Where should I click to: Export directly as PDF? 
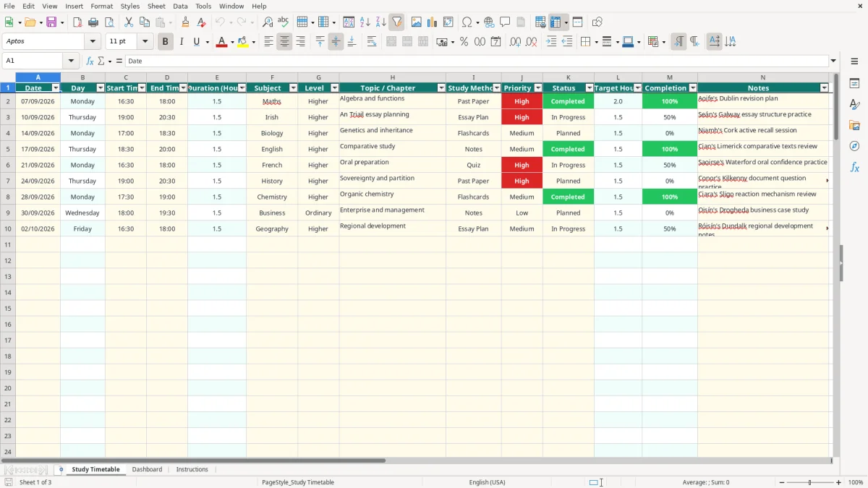tap(77, 22)
